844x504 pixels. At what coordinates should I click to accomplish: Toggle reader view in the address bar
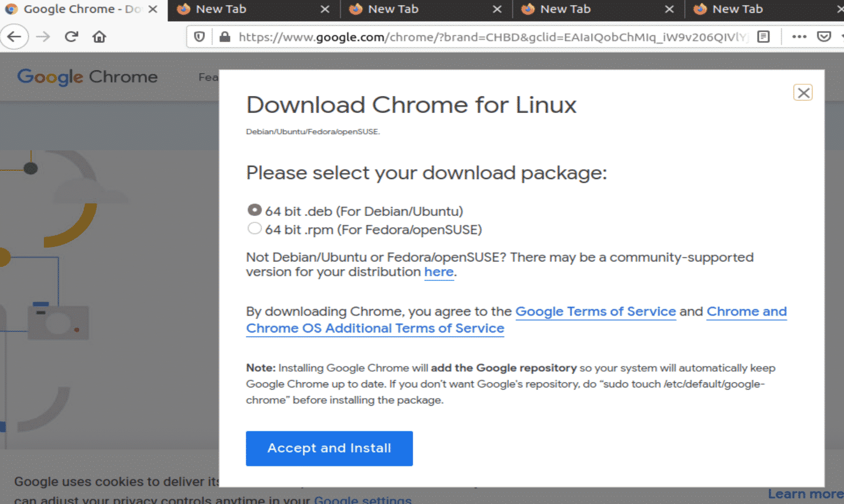tap(763, 37)
